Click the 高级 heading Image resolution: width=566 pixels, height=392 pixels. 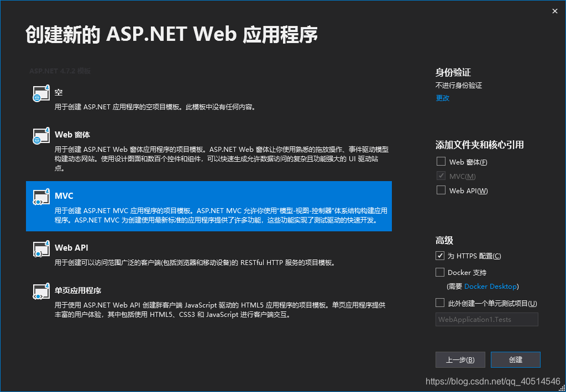click(444, 240)
